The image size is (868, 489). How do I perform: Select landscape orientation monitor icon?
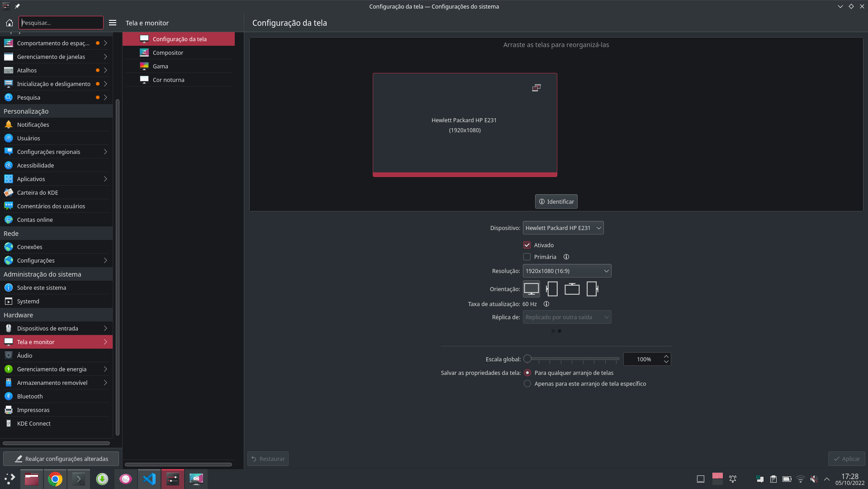coord(531,289)
